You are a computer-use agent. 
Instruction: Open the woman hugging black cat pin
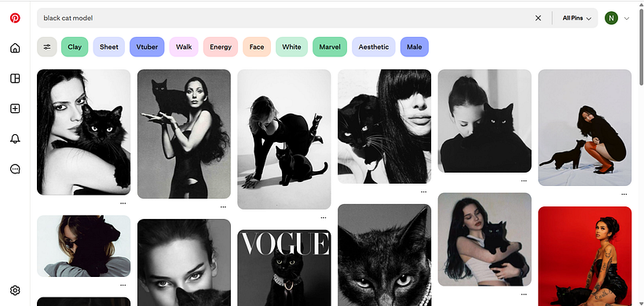84,132
